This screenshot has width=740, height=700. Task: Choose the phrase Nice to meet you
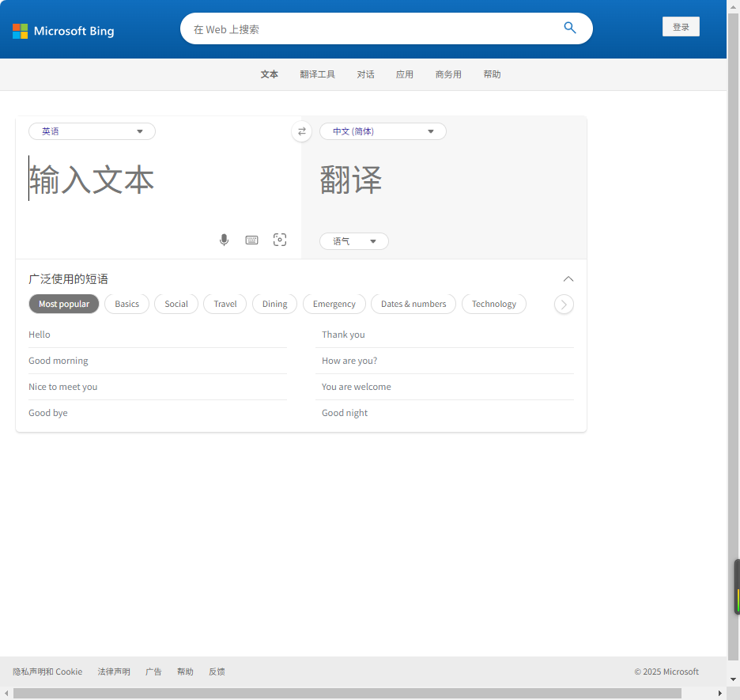[157, 387]
